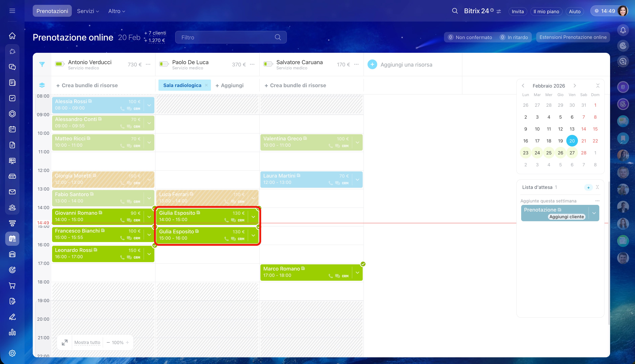Click the plus icon in Lista d'attesa
635x364 pixels.
tap(588, 188)
